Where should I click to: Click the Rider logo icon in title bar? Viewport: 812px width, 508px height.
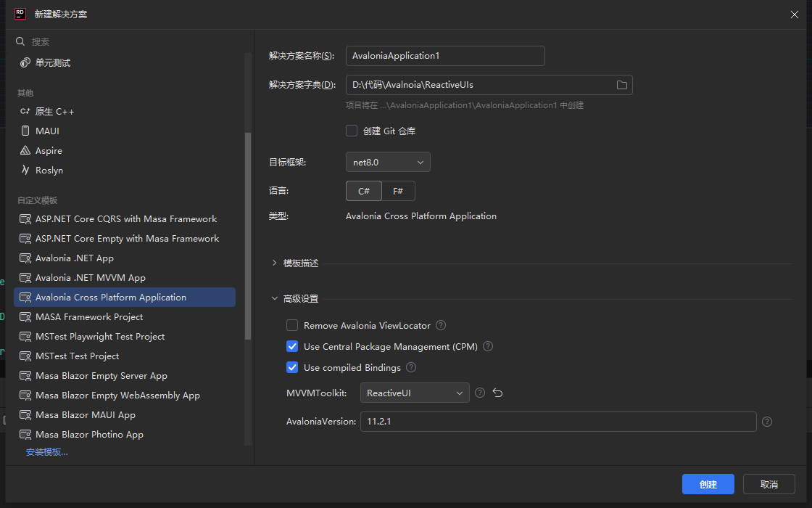click(x=20, y=14)
